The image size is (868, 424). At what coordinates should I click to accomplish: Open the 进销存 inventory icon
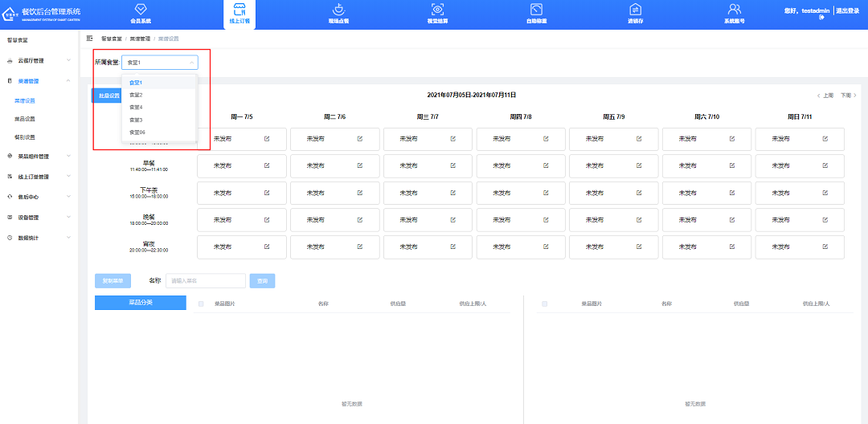coord(635,9)
